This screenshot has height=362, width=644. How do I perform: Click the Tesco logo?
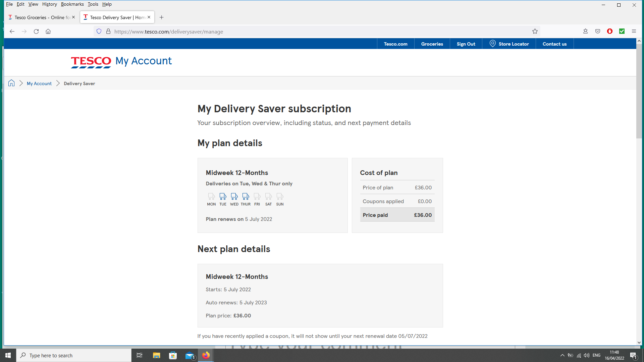91,62
